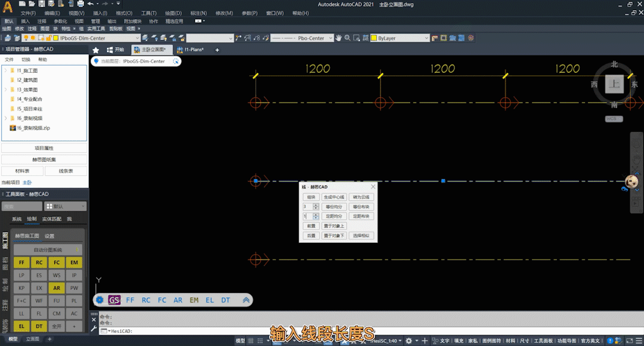644x346 pixels.
Task: Click the 项目属性 button
Action: pyautogui.click(x=44, y=148)
